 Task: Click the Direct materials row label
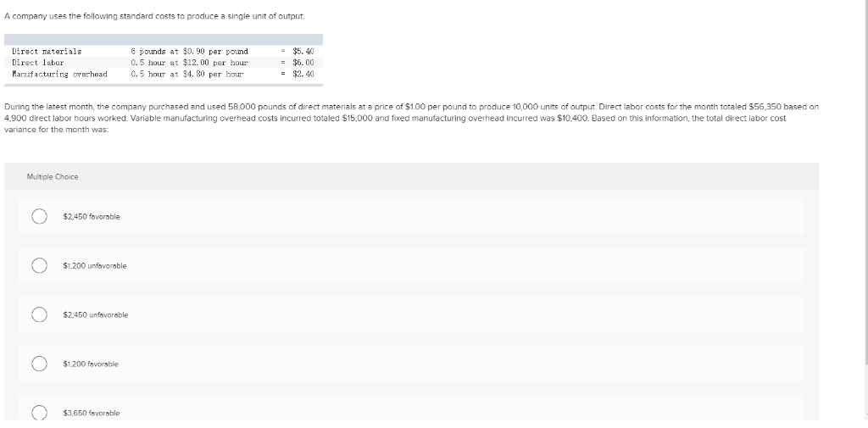pos(47,51)
